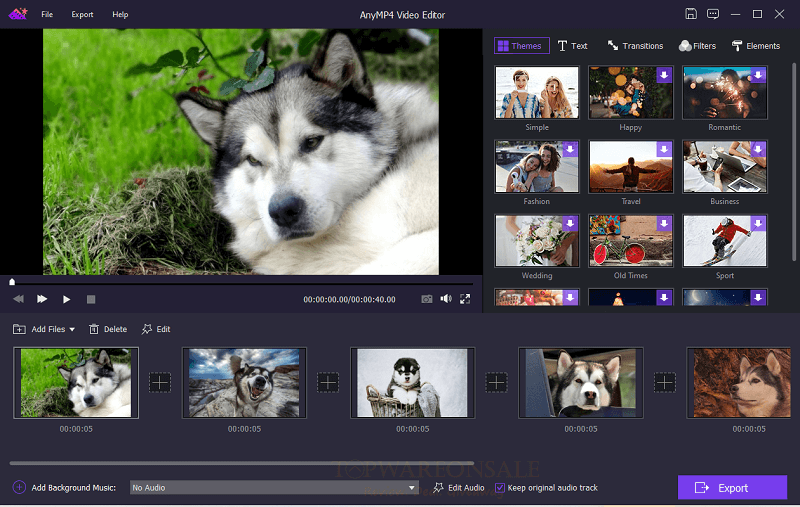
Task: Play the video preview
Action: coord(66,299)
